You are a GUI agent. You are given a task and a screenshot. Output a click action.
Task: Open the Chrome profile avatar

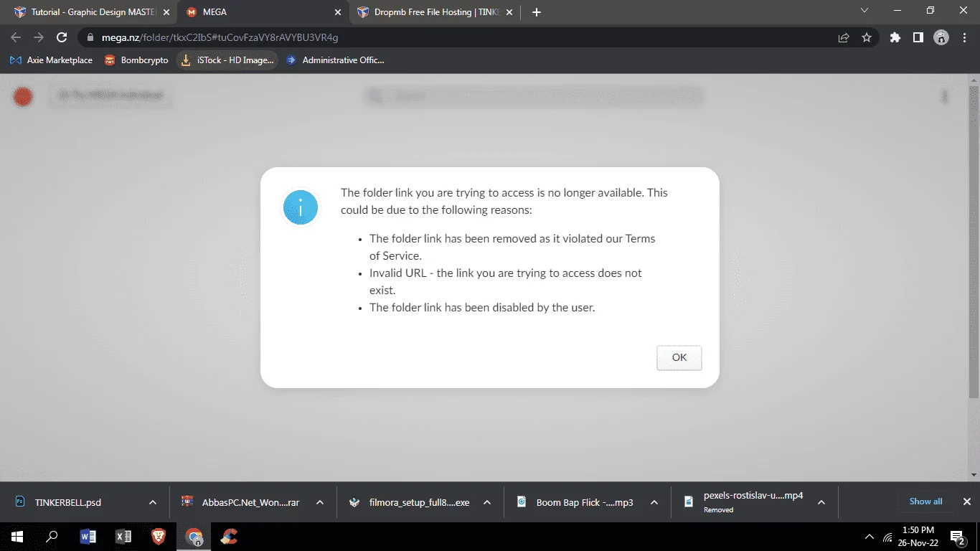point(941,37)
